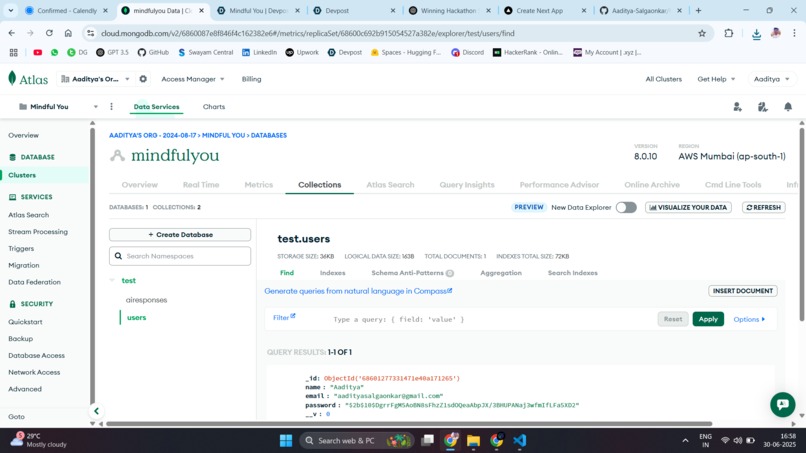Open new browser tab
Image resolution: width=806 pixels, height=453 pixels.
[x=698, y=10]
